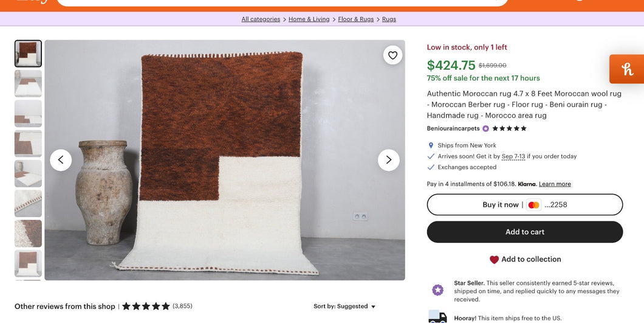The height and width of the screenshot is (323, 644).
Task: Click the Star Seller badge icon
Action: pyautogui.click(x=437, y=290)
